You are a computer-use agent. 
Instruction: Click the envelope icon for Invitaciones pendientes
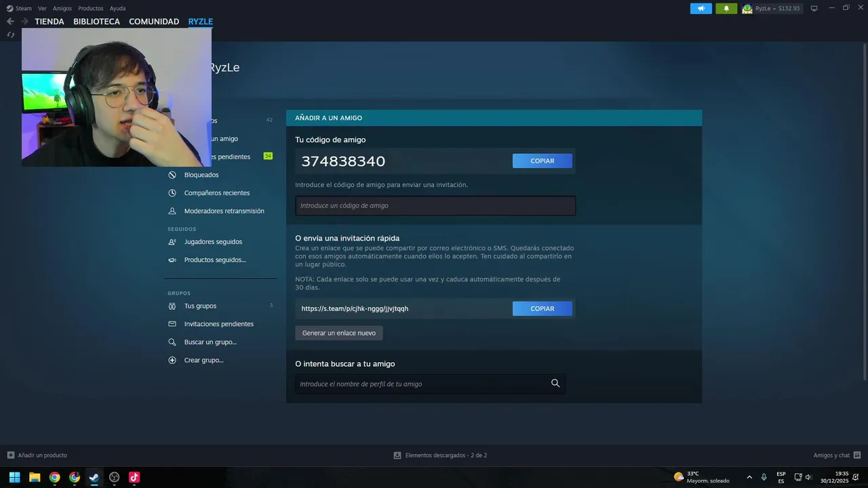[x=172, y=324]
